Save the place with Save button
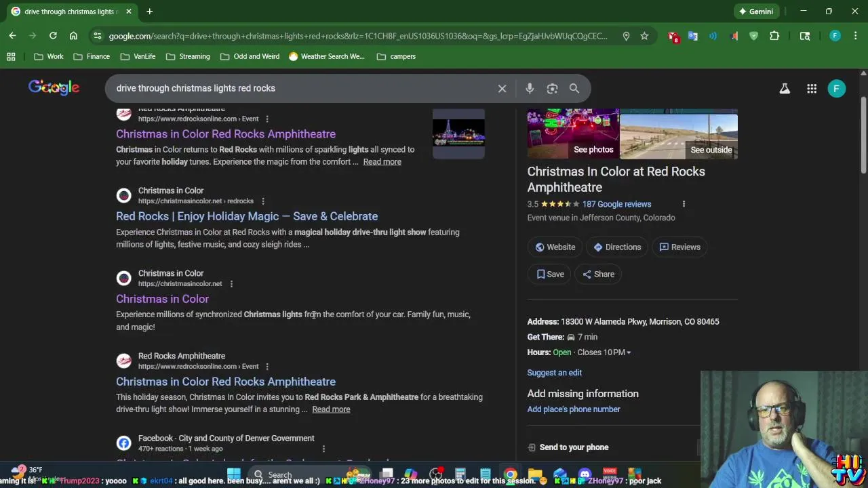868x488 pixels. tap(550, 274)
